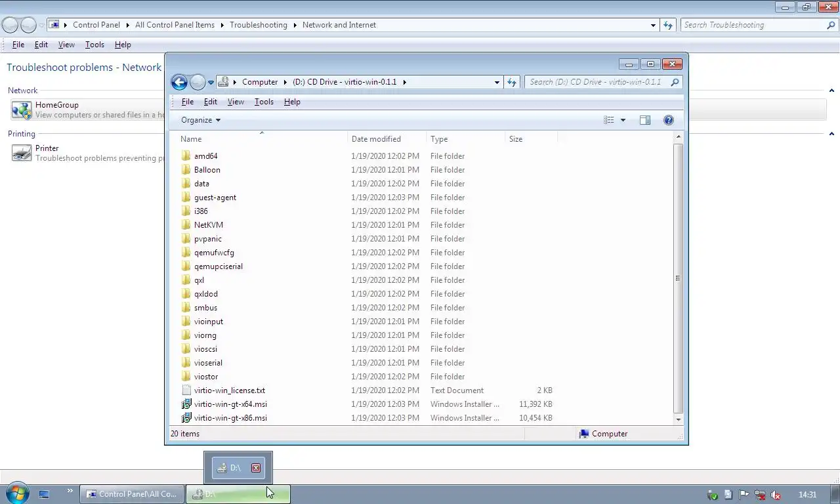
Task: Open Control Panel window address history dropdown
Action: (653, 25)
